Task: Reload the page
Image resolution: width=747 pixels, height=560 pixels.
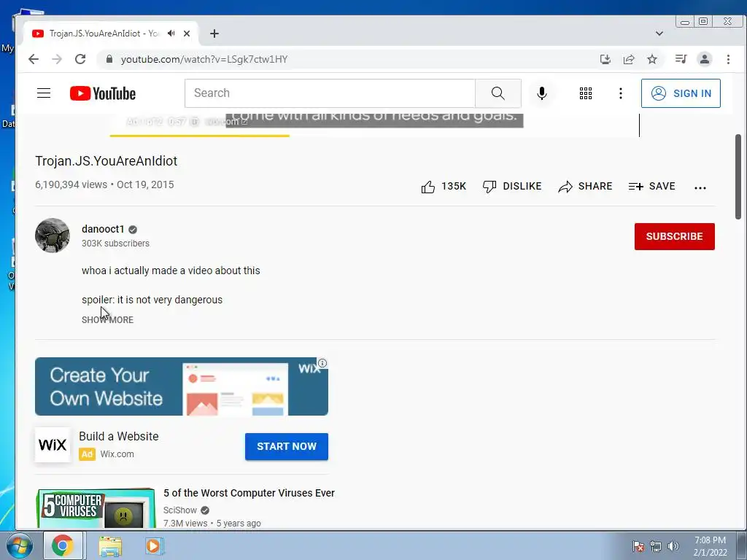Action: (80, 59)
